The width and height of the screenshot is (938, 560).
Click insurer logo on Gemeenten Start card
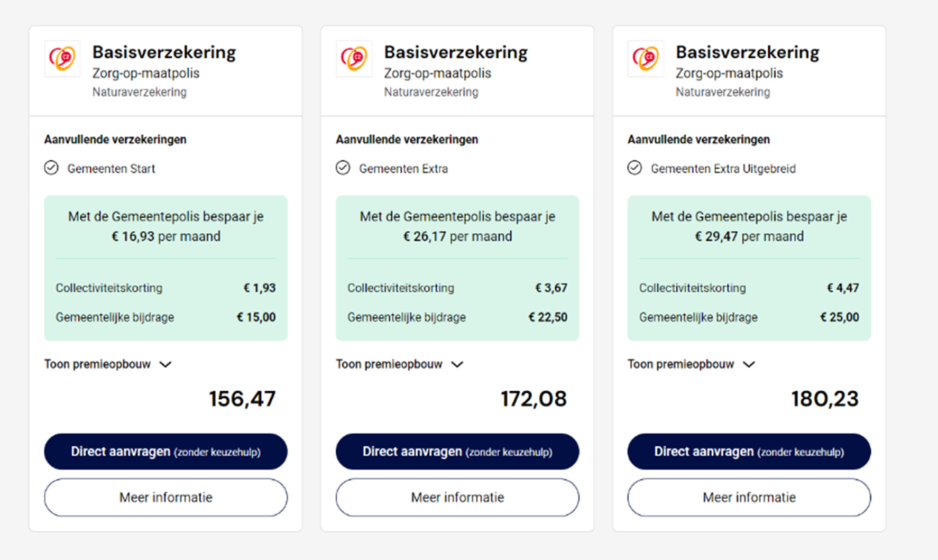[x=62, y=58]
